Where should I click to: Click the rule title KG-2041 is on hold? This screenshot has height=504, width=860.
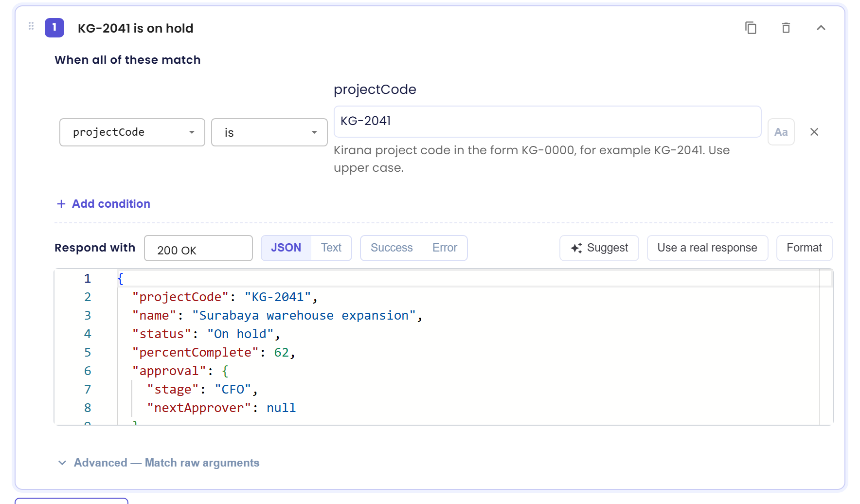[x=136, y=28]
